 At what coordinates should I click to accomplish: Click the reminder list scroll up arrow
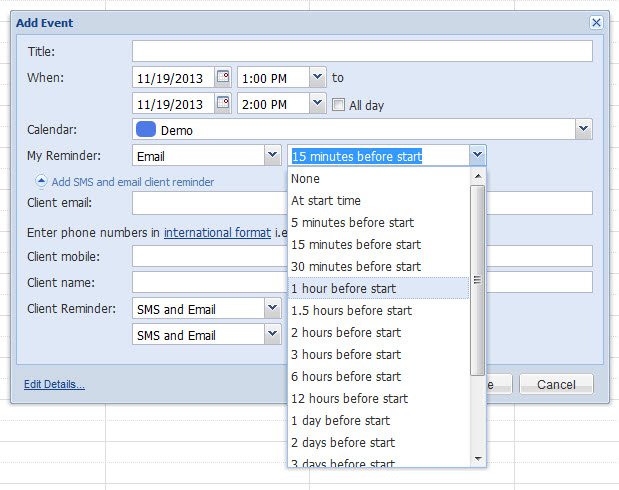[478, 176]
